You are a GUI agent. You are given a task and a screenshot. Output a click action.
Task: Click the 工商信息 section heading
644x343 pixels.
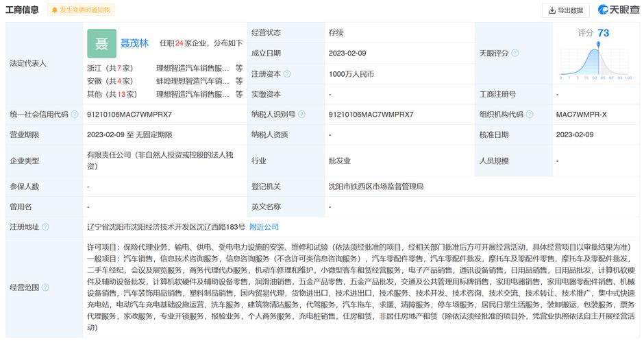tap(22, 10)
